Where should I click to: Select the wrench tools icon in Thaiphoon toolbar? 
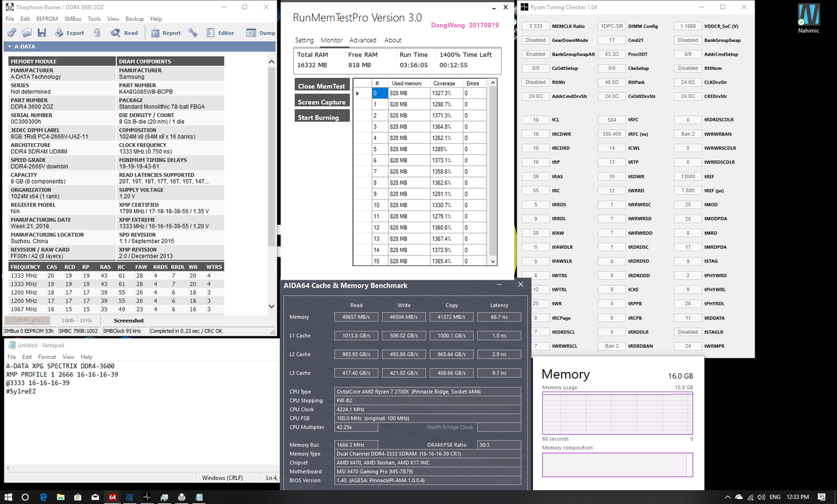coord(194,33)
